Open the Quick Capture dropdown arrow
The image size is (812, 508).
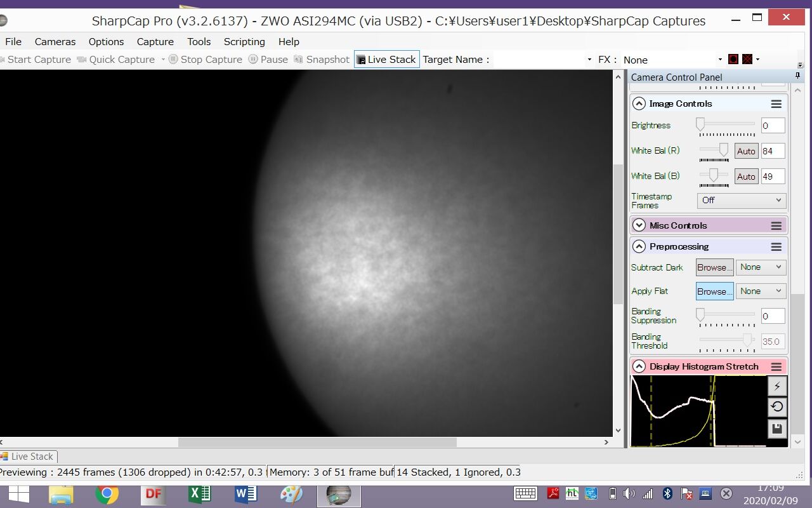pos(162,59)
